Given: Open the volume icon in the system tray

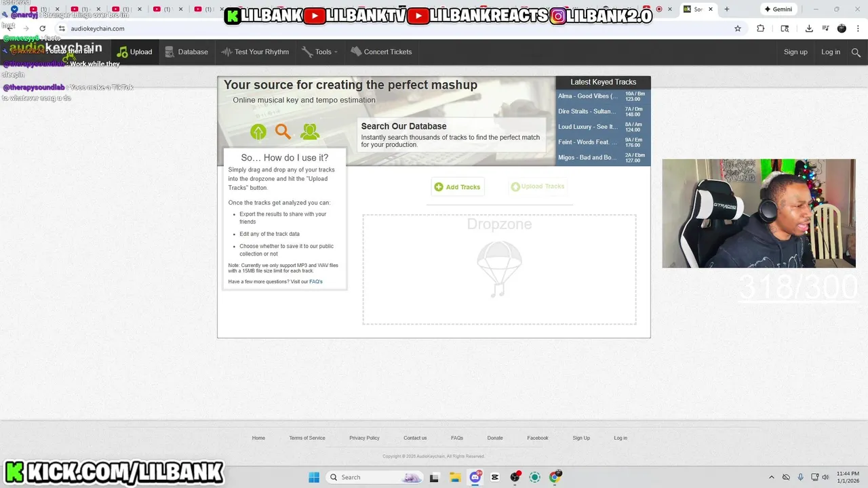Looking at the screenshot, I should point(825,477).
